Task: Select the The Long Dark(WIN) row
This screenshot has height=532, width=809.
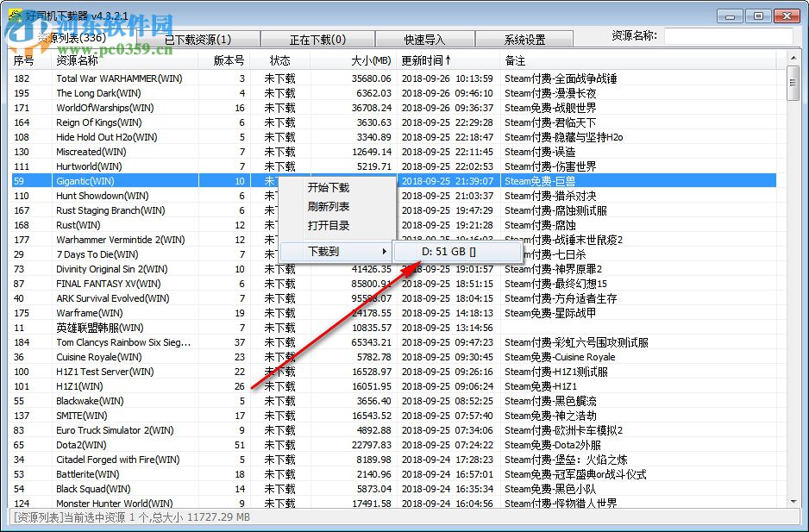Action: [x=392, y=93]
